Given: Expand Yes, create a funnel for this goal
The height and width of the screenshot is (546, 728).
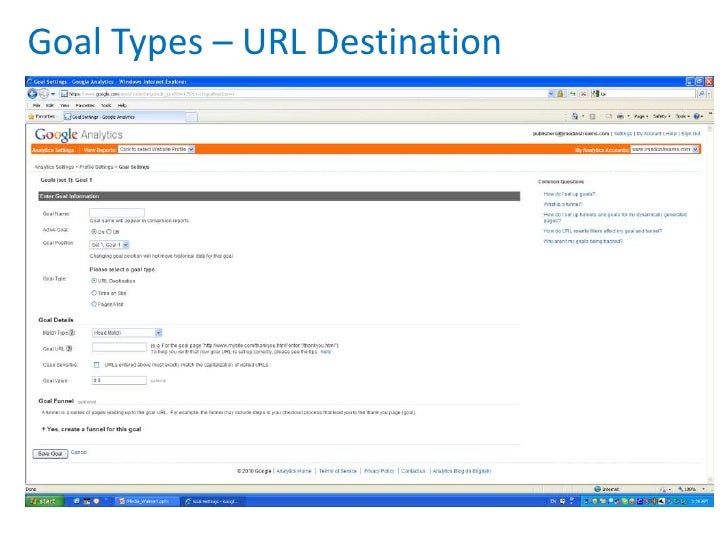Looking at the screenshot, I should pyautogui.click(x=91, y=429).
